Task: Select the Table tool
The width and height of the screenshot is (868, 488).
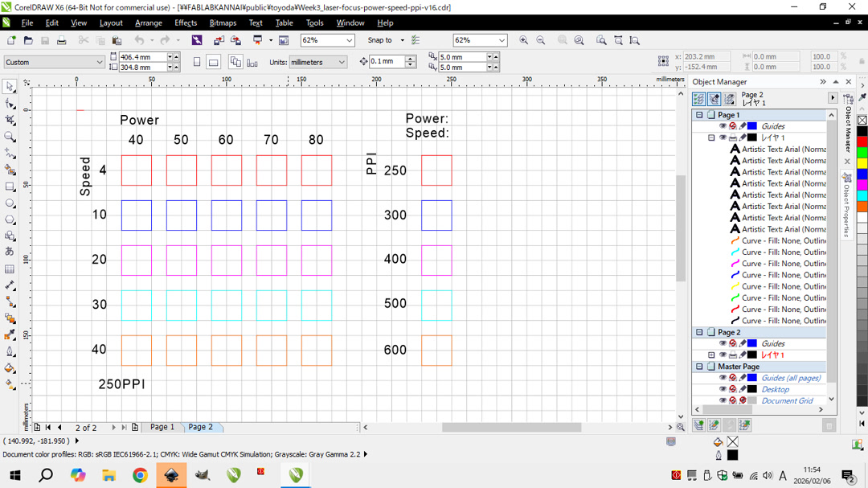Action: point(10,270)
